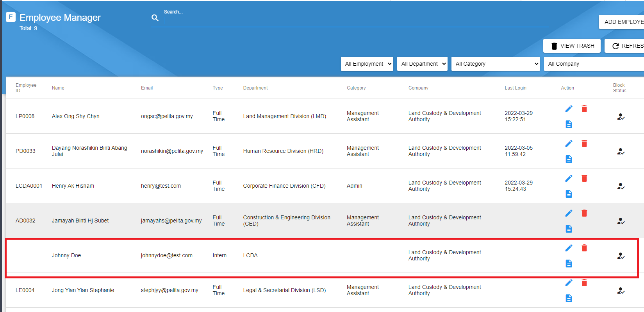Open the All Category dropdown
The width and height of the screenshot is (644, 312).
[x=496, y=64]
